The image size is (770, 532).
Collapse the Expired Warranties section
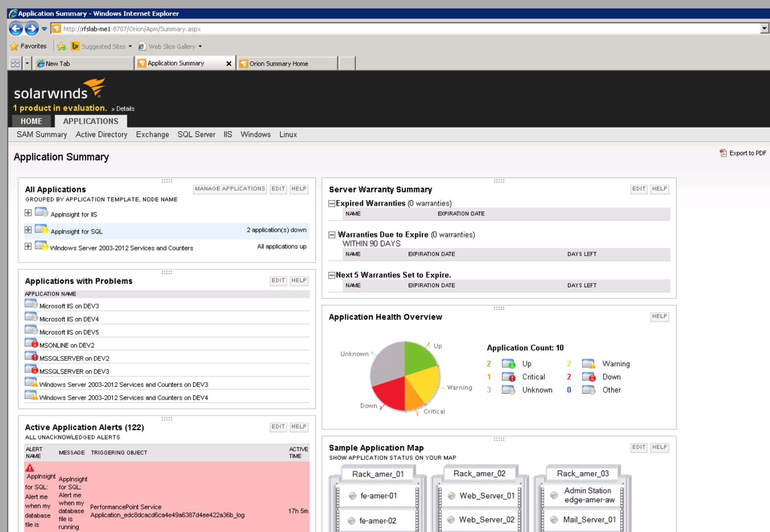click(332, 204)
